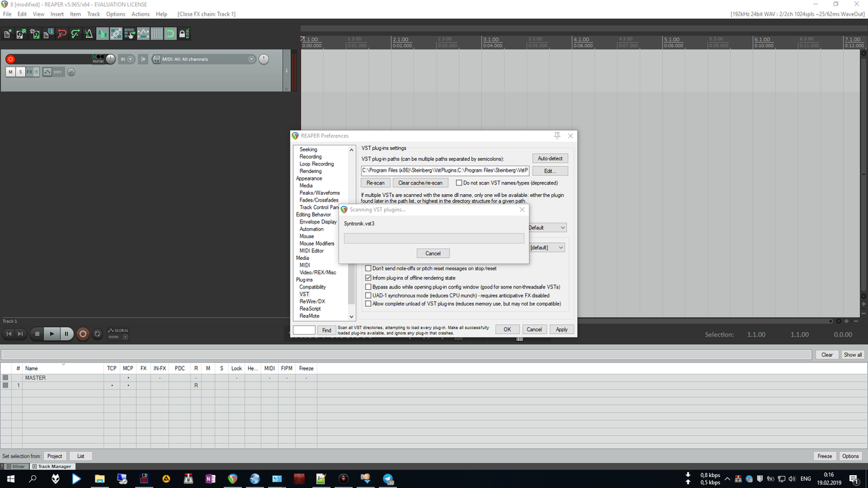
Task: Toggle the metronome toolbar icon
Action: tap(89, 33)
